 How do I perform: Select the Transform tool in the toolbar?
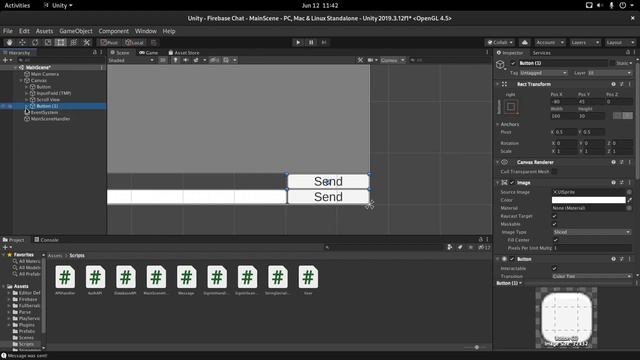point(73,42)
